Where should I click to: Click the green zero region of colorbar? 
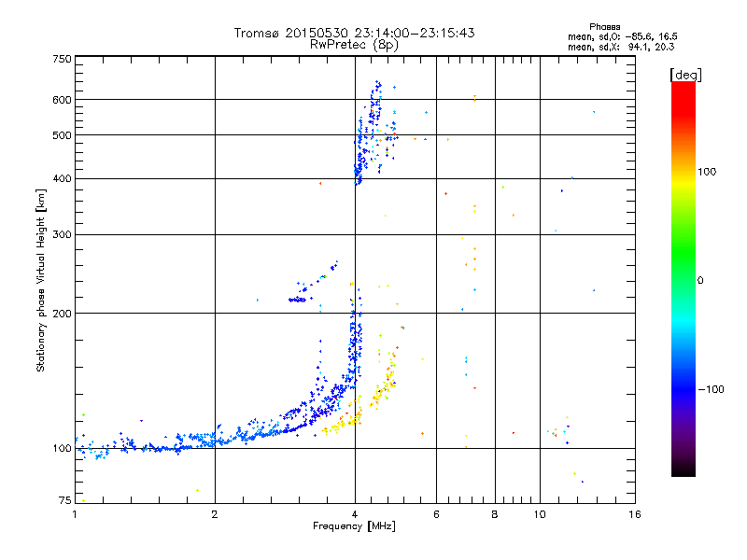[684, 280]
